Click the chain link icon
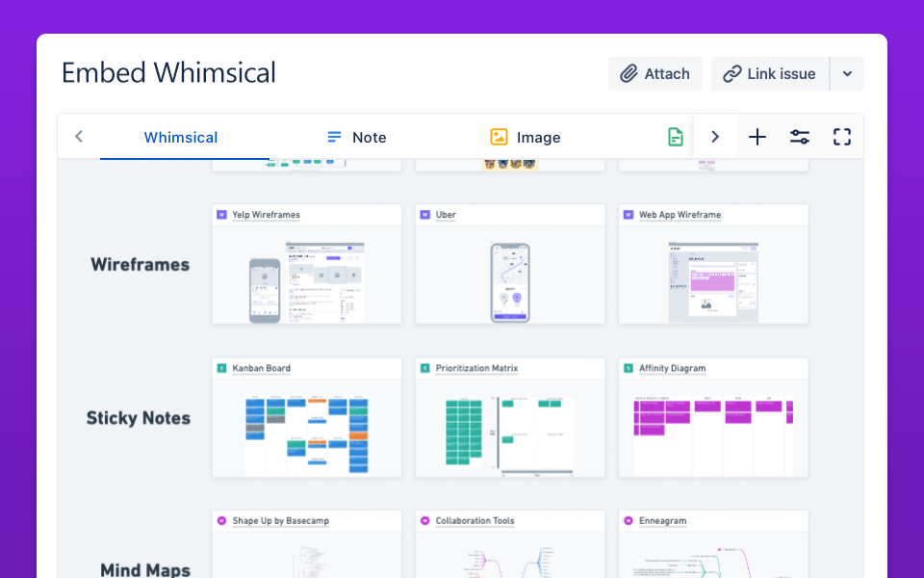924x578 pixels. [x=731, y=74]
